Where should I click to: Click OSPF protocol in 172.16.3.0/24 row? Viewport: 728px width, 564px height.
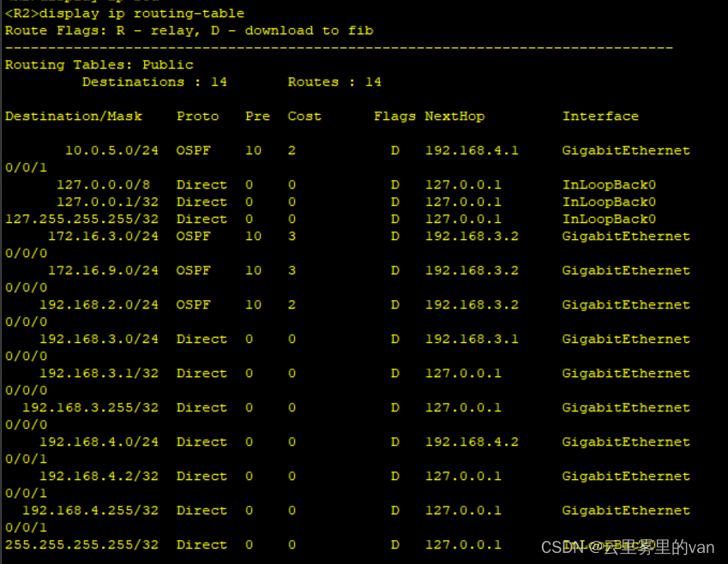click(x=193, y=237)
